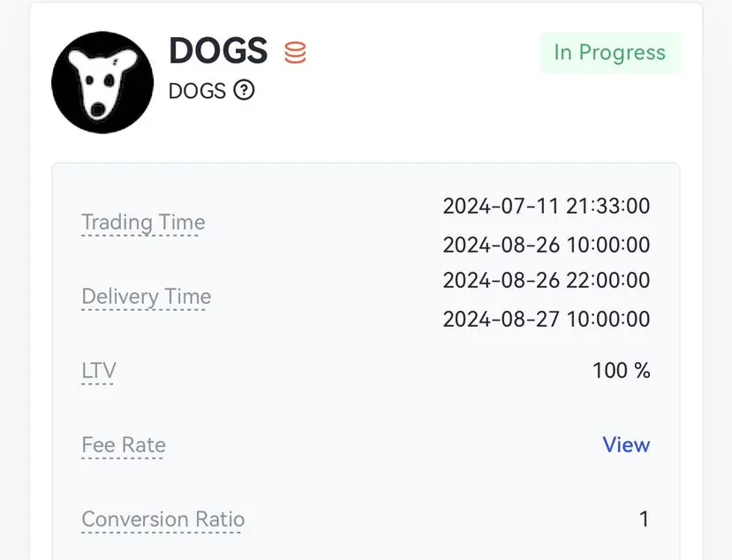Click the Conversion Ratio label

tap(163, 519)
